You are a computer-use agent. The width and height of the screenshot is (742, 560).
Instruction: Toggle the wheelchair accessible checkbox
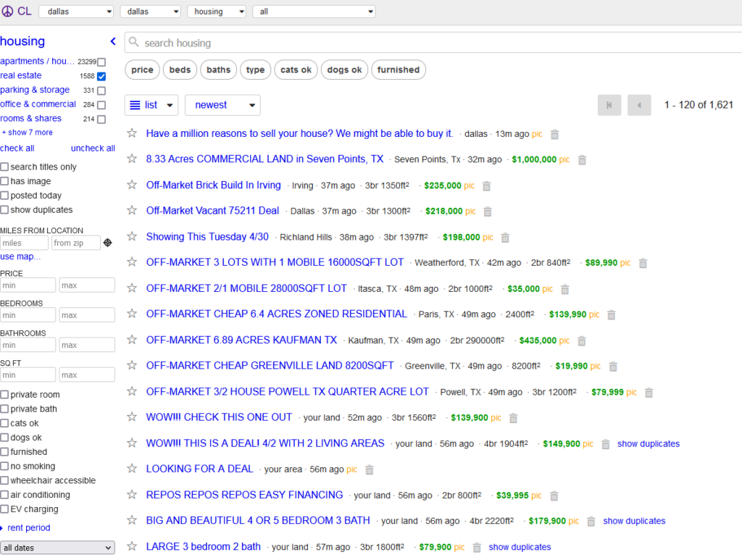pyautogui.click(x=5, y=480)
